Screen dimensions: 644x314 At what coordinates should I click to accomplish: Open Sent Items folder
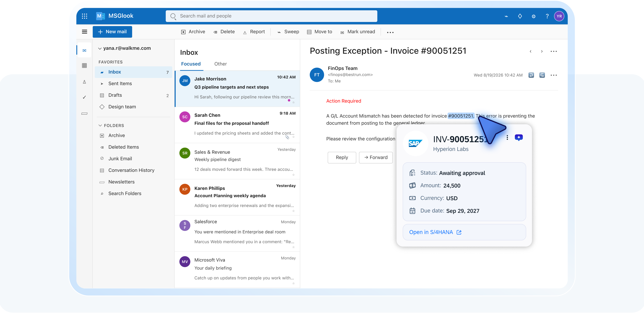tap(134, 83)
